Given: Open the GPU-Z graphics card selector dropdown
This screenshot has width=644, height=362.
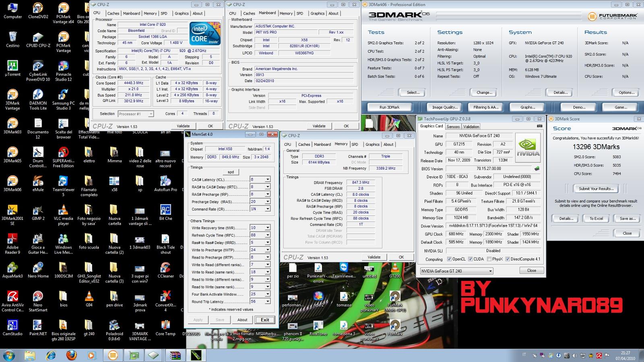Looking at the screenshot, I should click(456, 271).
